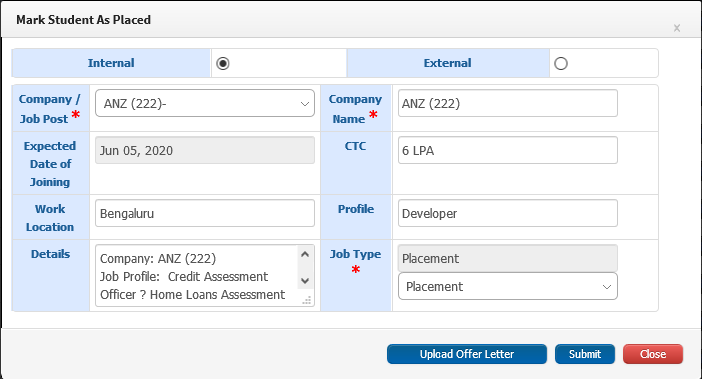Viewport: 702px width, 379px height.
Task: Click the Submit button
Action: tap(585, 354)
